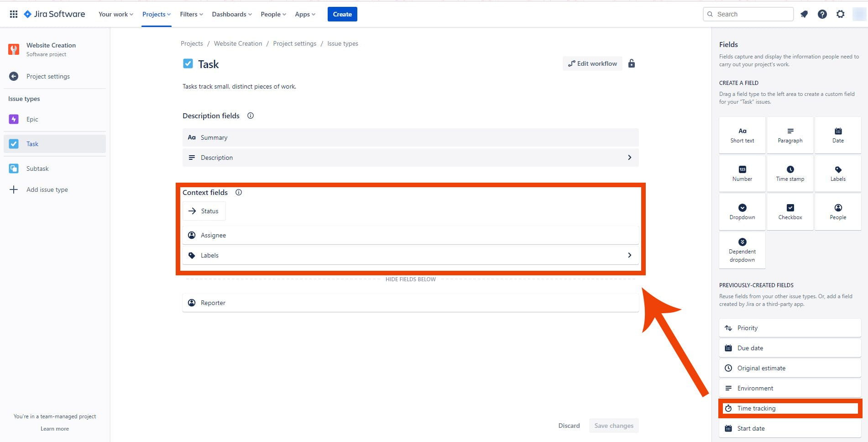Pick the Checkbox field type
The image size is (868, 442).
tap(790, 211)
